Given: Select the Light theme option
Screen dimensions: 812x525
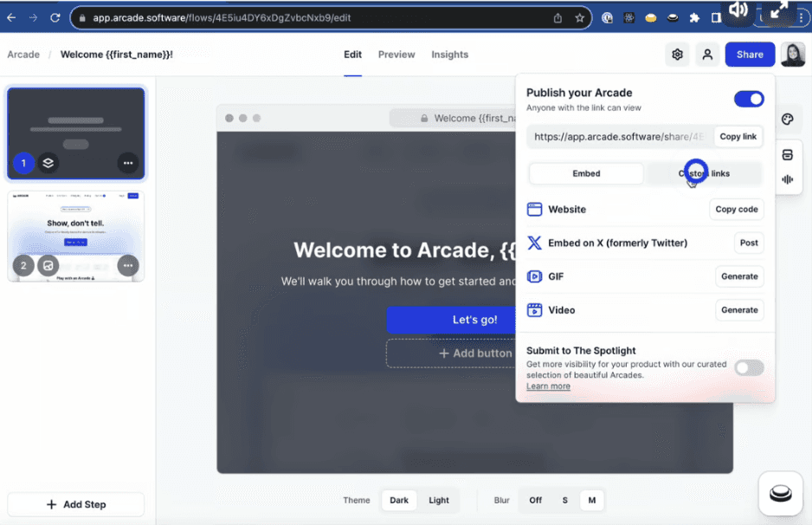Looking at the screenshot, I should (x=439, y=500).
